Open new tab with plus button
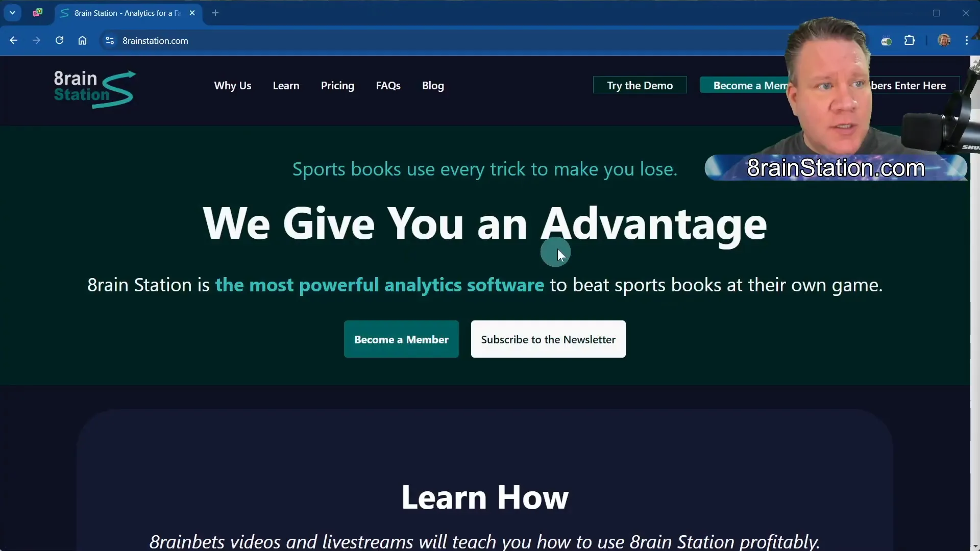The image size is (980, 551). click(215, 13)
